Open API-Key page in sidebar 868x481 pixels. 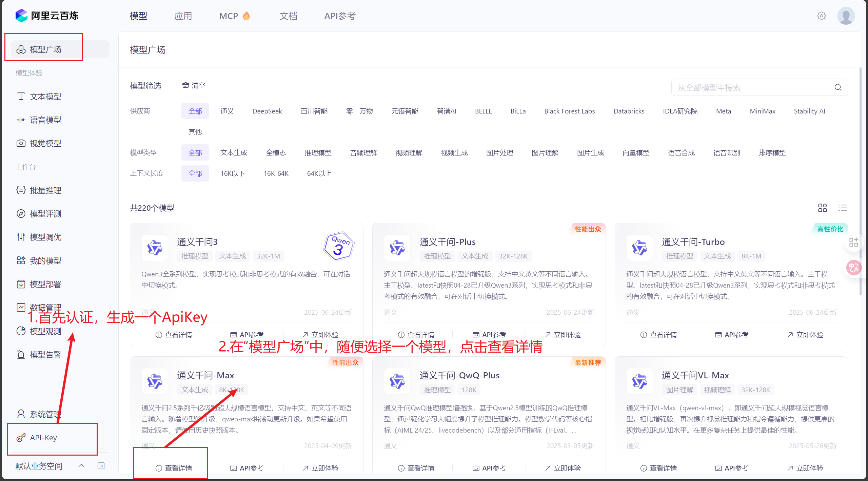pyautogui.click(x=43, y=438)
